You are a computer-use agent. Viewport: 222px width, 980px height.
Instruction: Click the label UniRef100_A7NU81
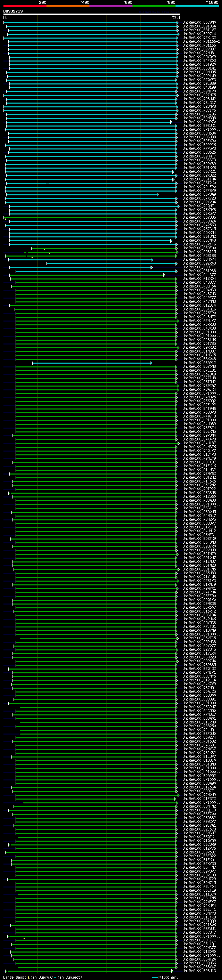(x=199, y=53)
